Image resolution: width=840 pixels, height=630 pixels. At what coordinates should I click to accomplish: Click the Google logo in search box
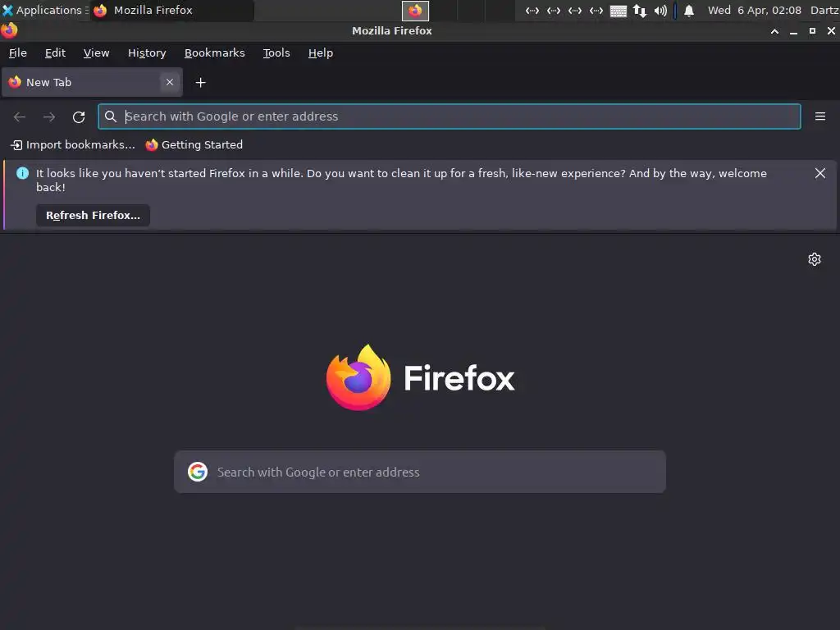pyautogui.click(x=198, y=472)
